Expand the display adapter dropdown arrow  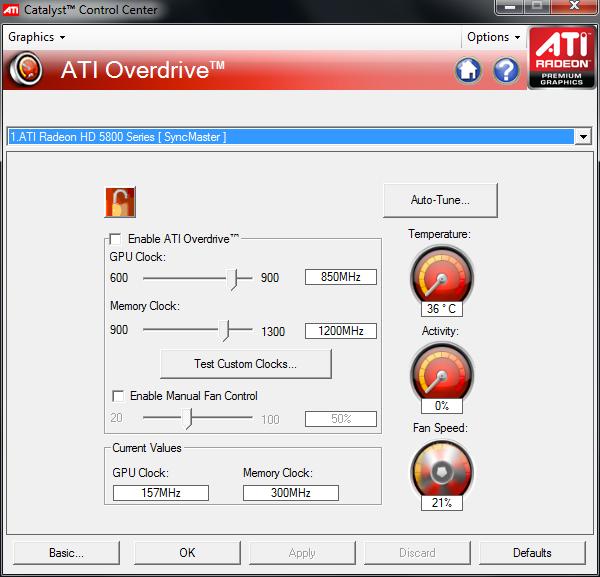point(583,137)
